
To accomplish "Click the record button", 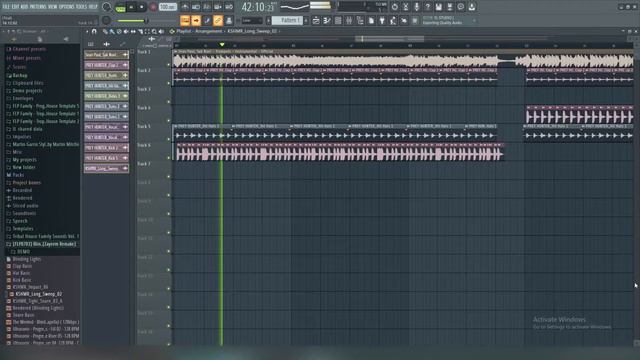I will [153, 7].
